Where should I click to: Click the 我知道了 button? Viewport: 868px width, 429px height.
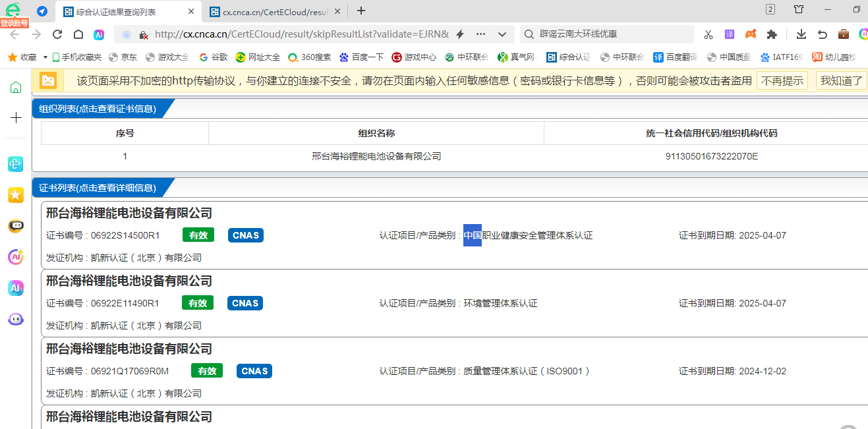point(842,80)
